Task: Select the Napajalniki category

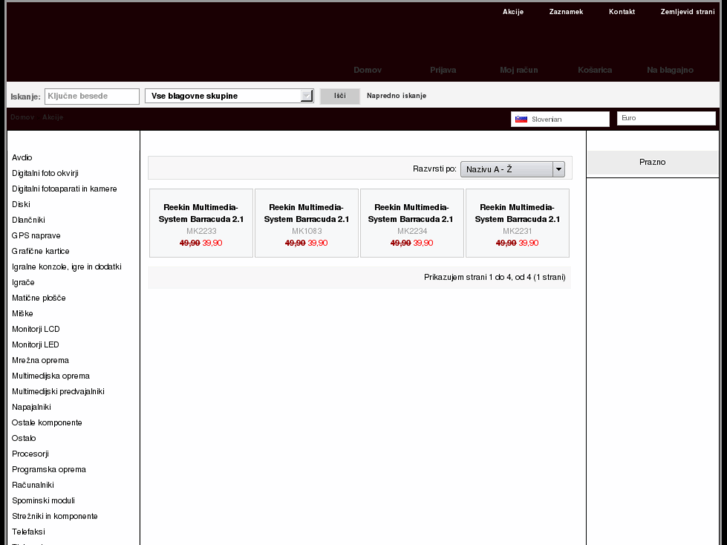Action: point(32,407)
